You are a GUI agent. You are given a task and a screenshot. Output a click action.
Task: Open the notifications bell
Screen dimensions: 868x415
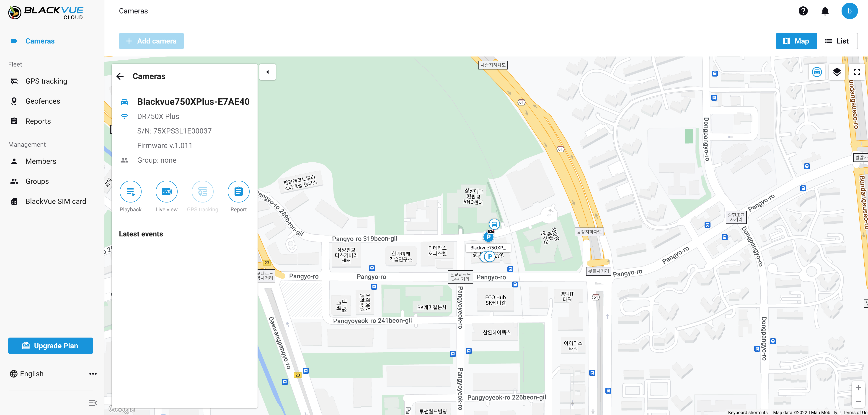pos(825,11)
